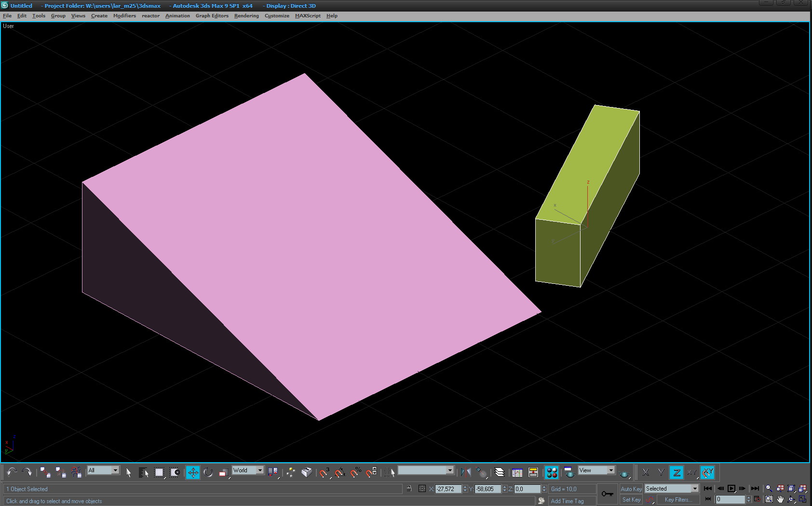Viewport: 812px width, 506px height.
Task: Click the Select and Manipulate icon
Action: pos(291,472)
